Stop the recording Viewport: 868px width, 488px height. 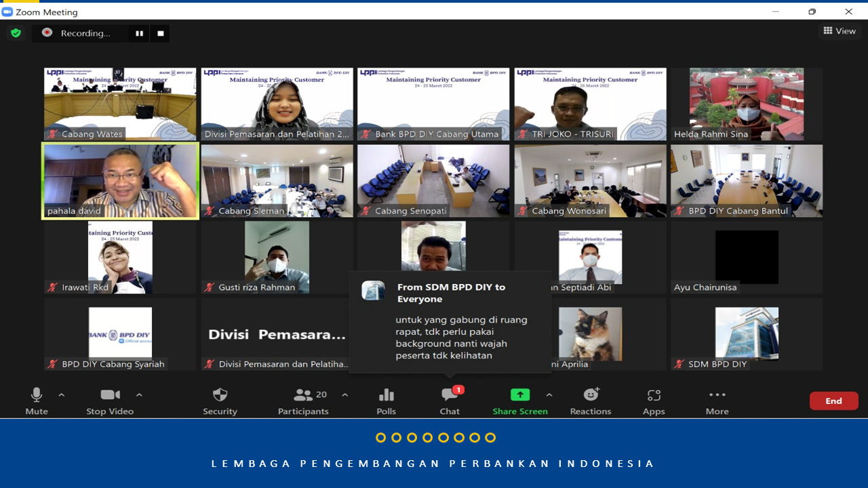tap(161, 33)
